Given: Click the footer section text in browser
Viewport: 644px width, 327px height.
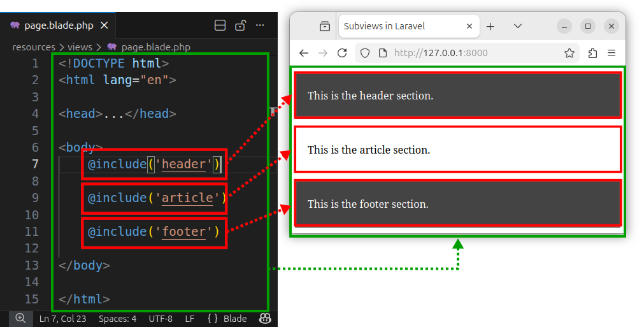Looking at the screenshot, I should tap(368, 204).
